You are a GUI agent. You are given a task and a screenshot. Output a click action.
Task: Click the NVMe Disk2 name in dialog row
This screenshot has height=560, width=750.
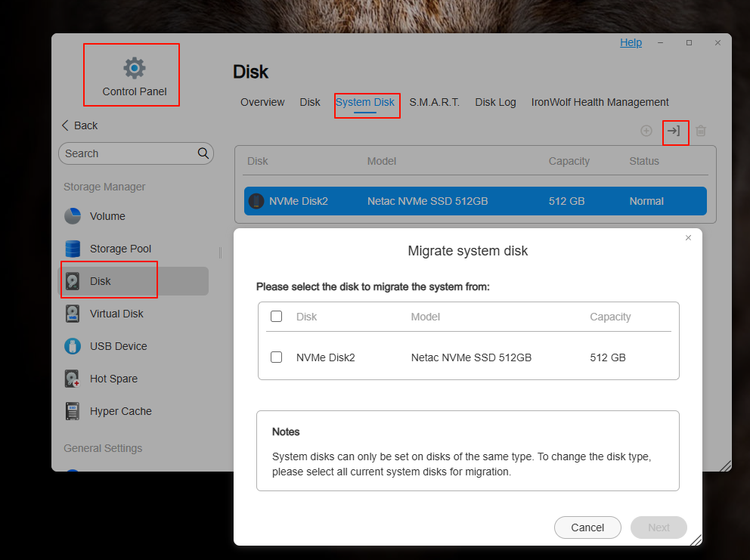click(x=326, y=357)
